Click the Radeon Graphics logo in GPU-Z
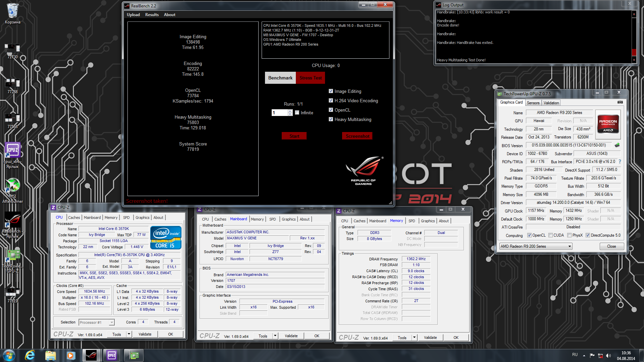 coord(608,124)
